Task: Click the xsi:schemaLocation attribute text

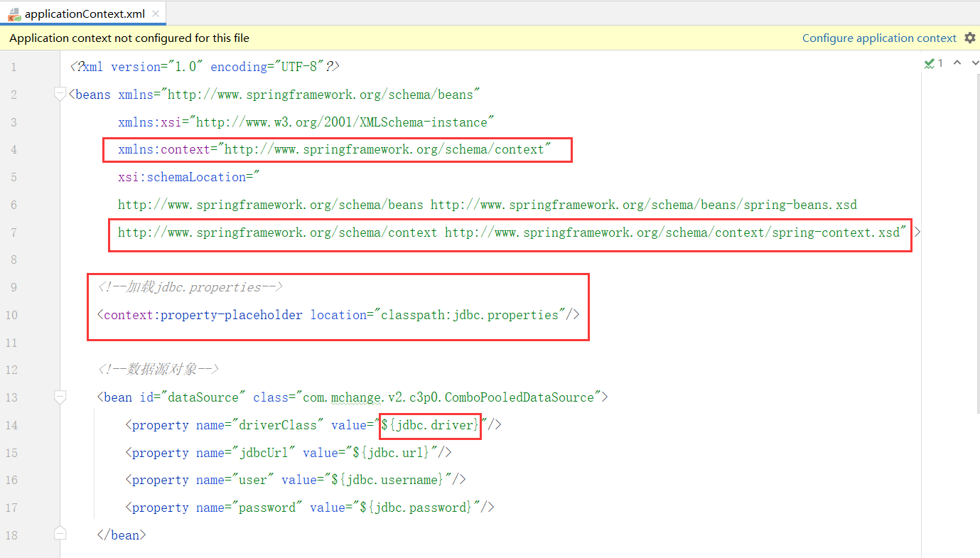Action: pyautogui.click(x=181, y=177)
